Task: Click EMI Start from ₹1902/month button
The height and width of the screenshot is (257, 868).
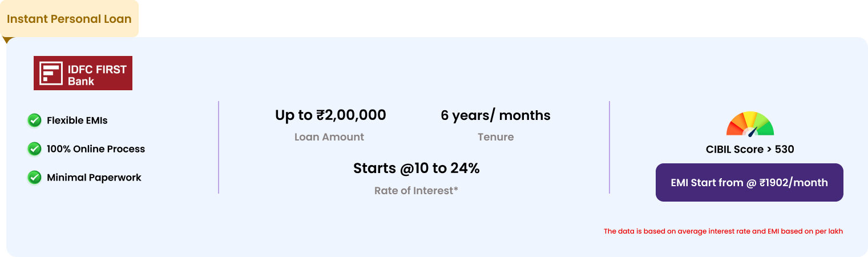Action: pos(749,183)
